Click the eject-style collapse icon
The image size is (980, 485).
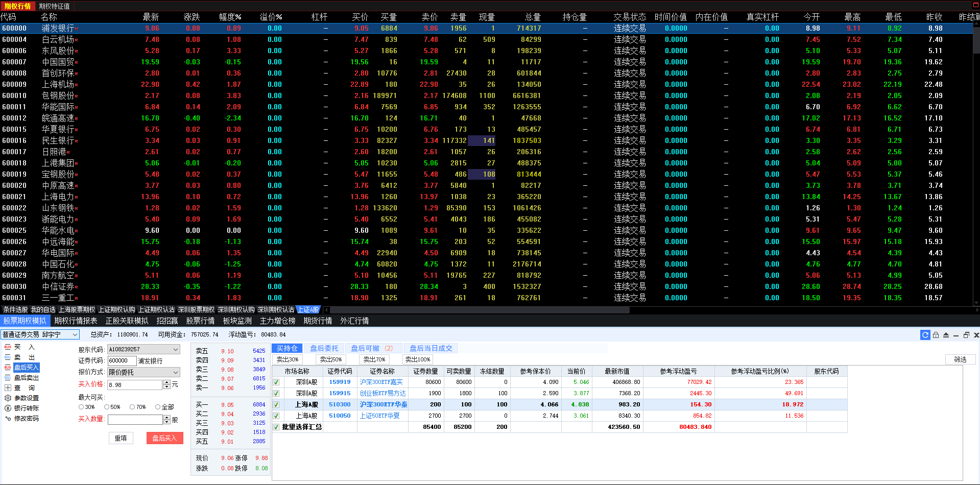pos(946,335)
